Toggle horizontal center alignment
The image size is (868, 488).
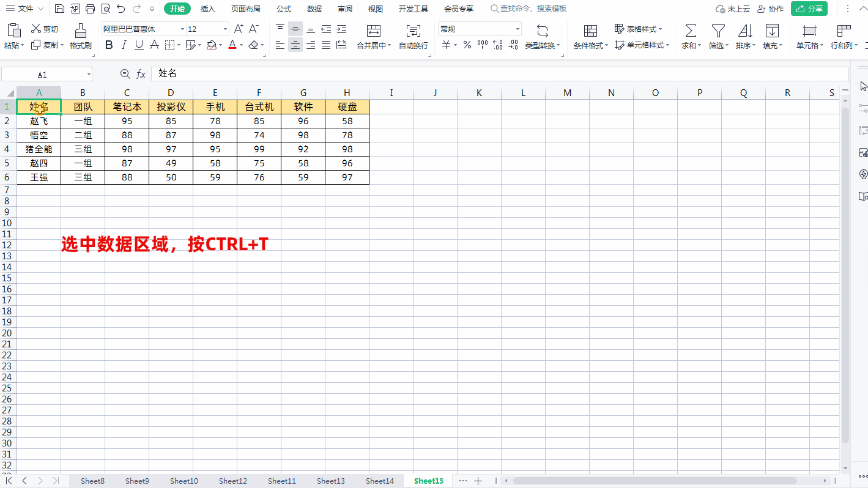295,45
